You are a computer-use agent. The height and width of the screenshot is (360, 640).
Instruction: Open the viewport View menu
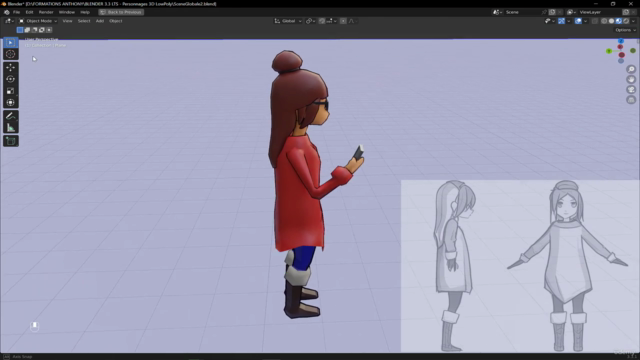click(x=67, y=21)
